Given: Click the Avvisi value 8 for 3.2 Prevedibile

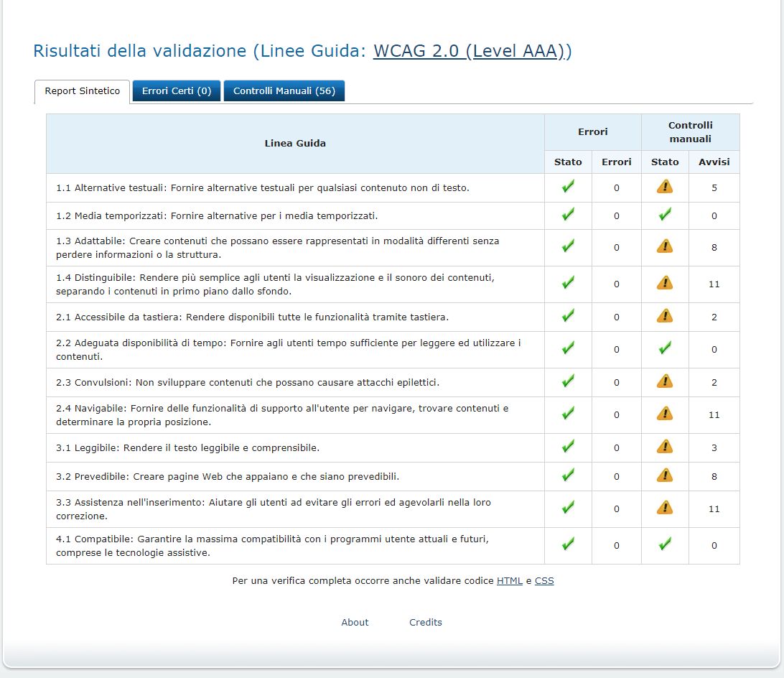Looking at the screenshot, I should click(x=714, y=476).
